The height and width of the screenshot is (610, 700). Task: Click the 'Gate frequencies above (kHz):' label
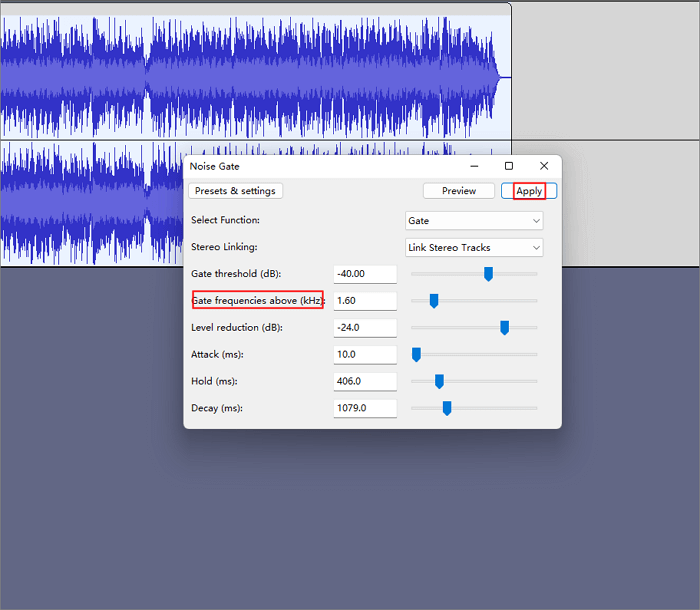click(258, 301)
